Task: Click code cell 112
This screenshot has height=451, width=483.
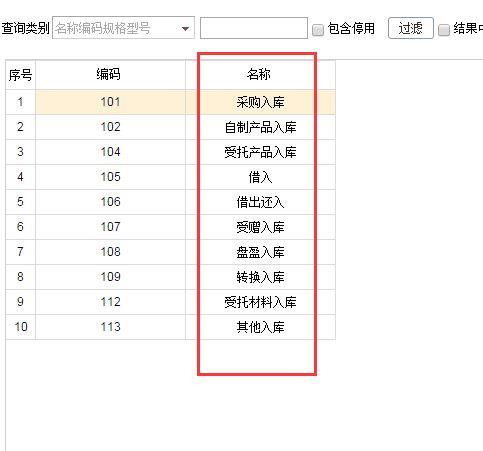Action: click(x=110, y=302)
